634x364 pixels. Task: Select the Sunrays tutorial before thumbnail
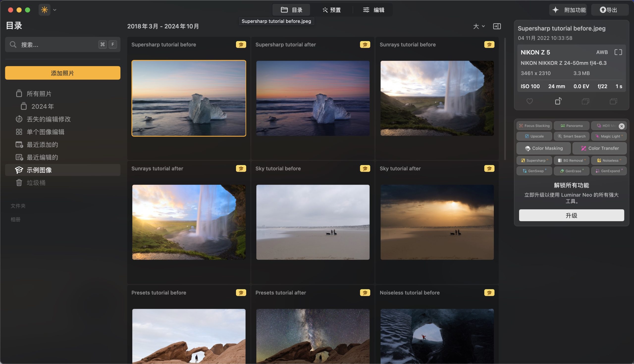(437, 98)
